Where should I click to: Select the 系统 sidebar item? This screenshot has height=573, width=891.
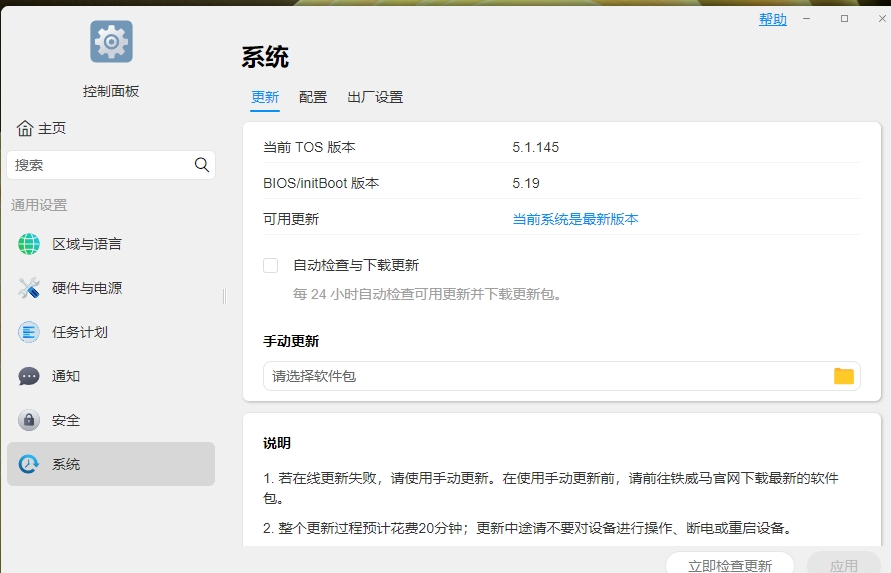point(111,464)
